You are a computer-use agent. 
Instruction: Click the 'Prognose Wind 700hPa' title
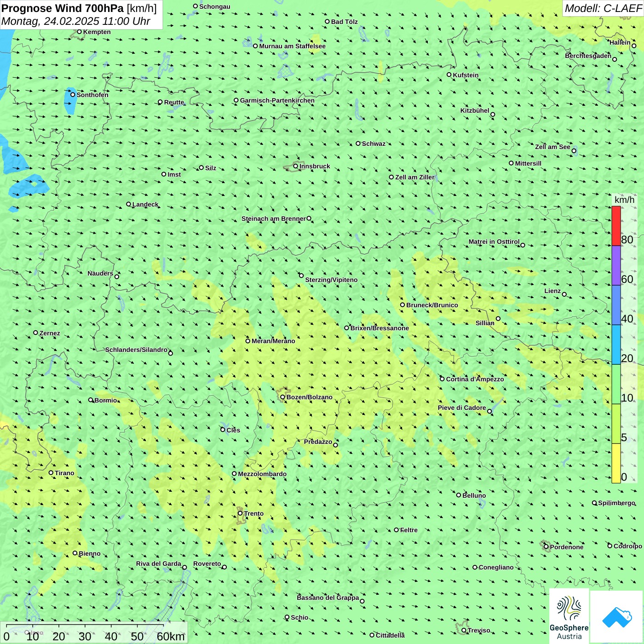pos(63,8)
